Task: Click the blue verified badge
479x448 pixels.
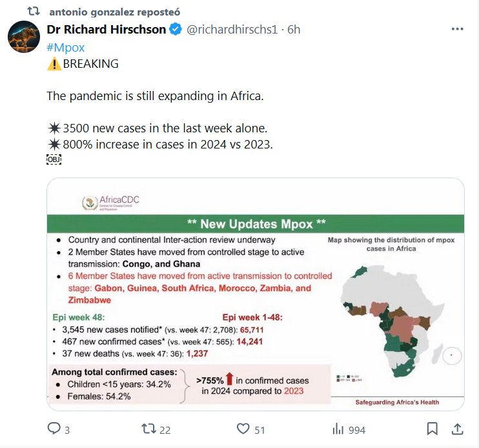Action: coord(176,30)
